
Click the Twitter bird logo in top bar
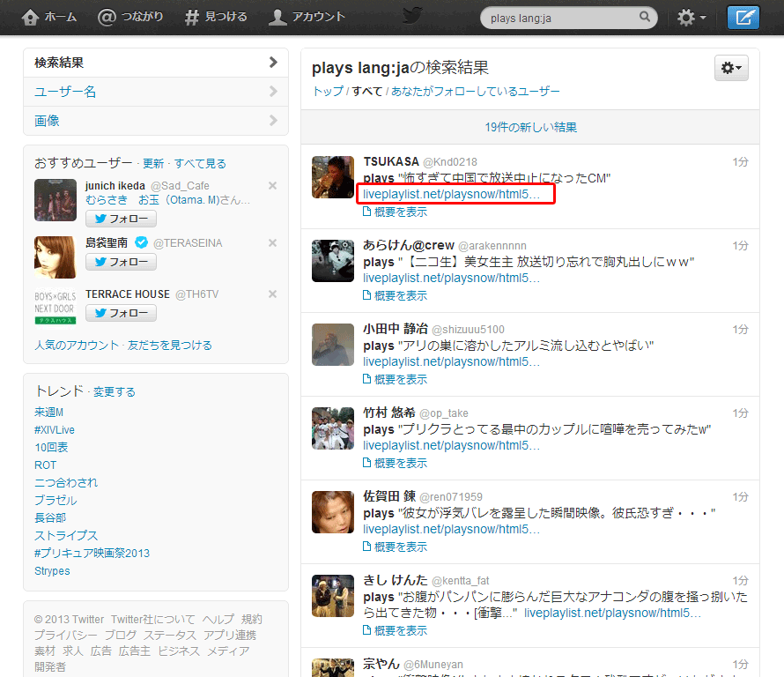(412, 16)
